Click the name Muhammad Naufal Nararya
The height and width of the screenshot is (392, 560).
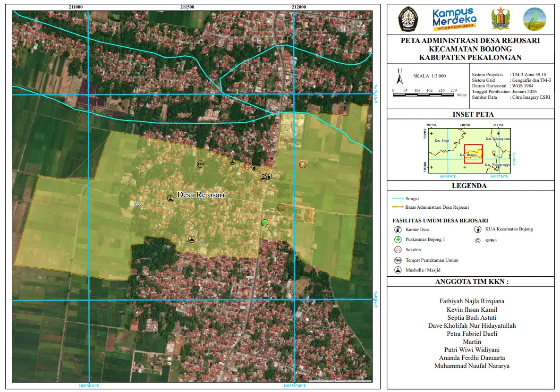click(472, 366)
